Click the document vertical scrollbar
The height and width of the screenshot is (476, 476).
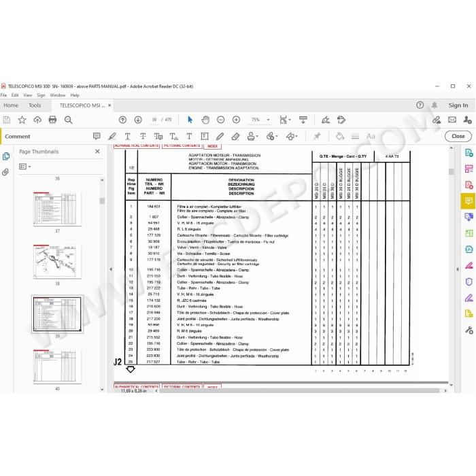(451, 171)
